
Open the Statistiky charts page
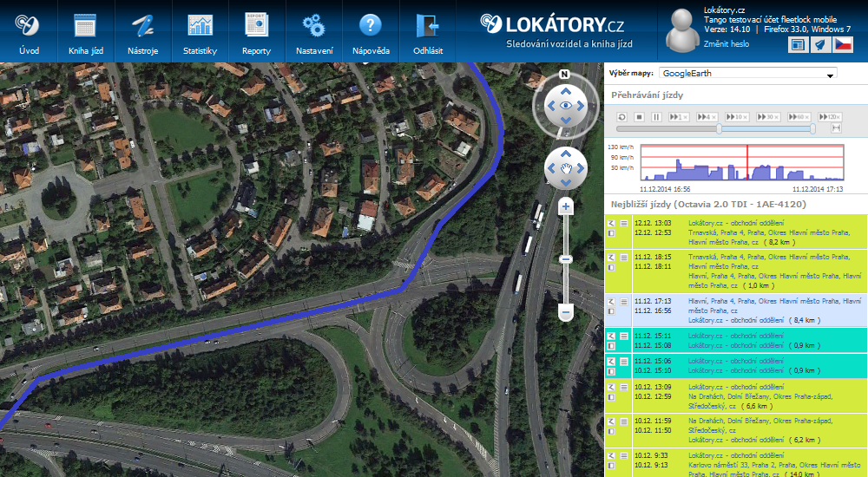(x=200, y=32)
